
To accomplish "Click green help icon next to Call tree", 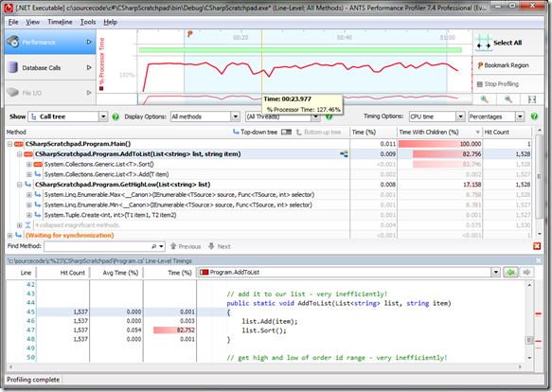I will 116,116.
